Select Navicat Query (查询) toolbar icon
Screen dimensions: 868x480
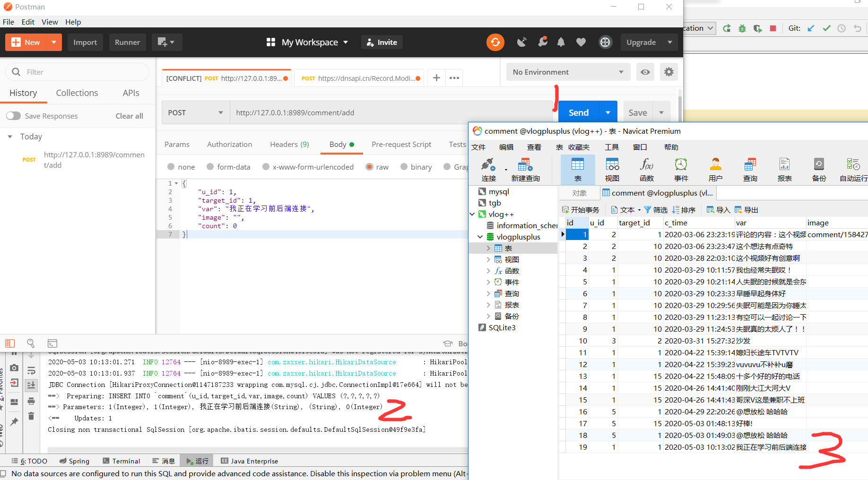[750, 170]
